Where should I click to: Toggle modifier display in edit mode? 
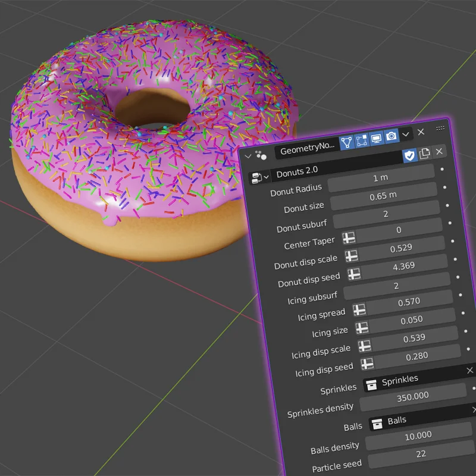tap(361, 141)
